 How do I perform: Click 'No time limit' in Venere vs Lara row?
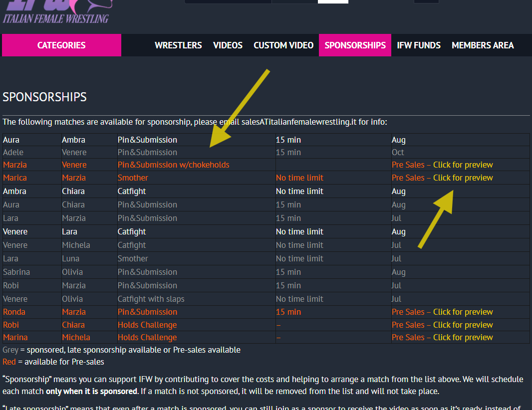299,231
